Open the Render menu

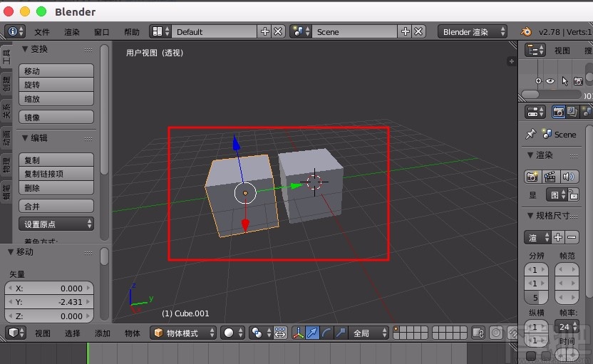[x=72, y=32]
